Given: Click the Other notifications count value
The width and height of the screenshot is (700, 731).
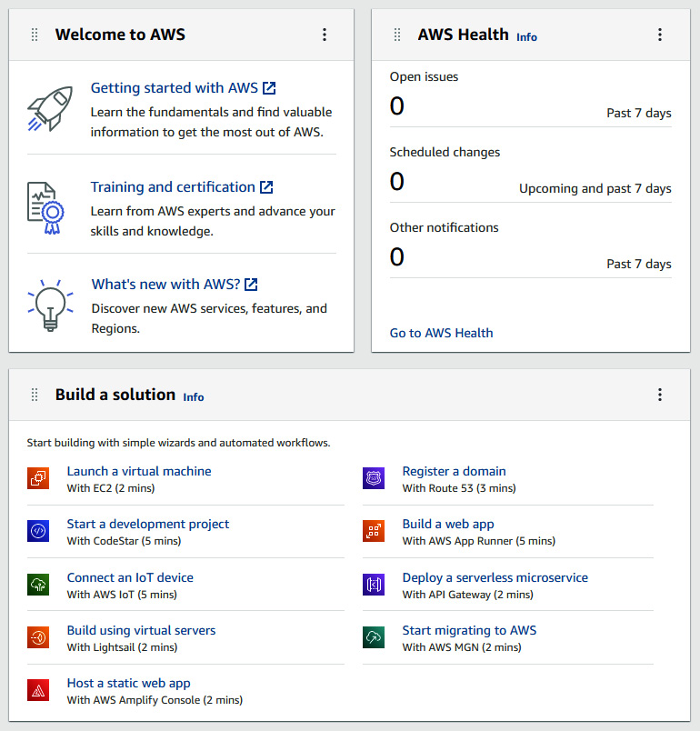Looking at the screenshot, I should [x=397, y=257].
